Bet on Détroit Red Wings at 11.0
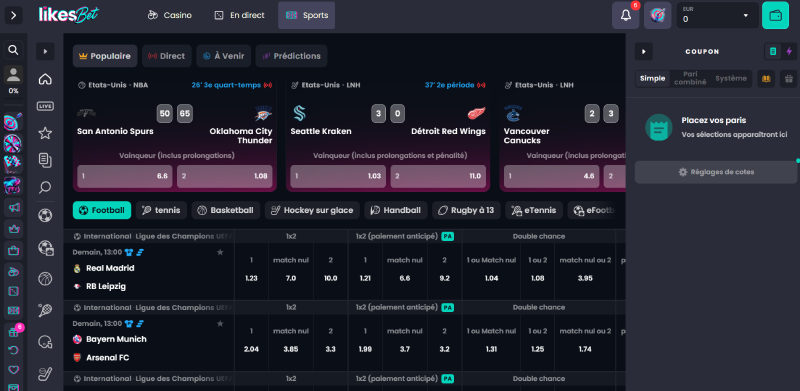Viewport: 800px width, 391px height. pyautogui.click(x=438, y=176)
